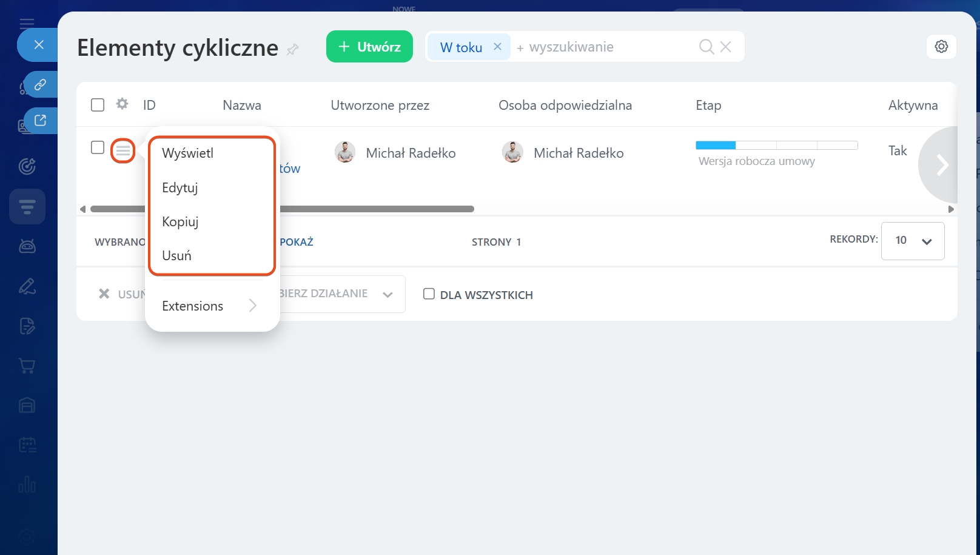Click the Etap stage progress bar
This screenshot has width=980, height=555.
click(x=777, y=145)
